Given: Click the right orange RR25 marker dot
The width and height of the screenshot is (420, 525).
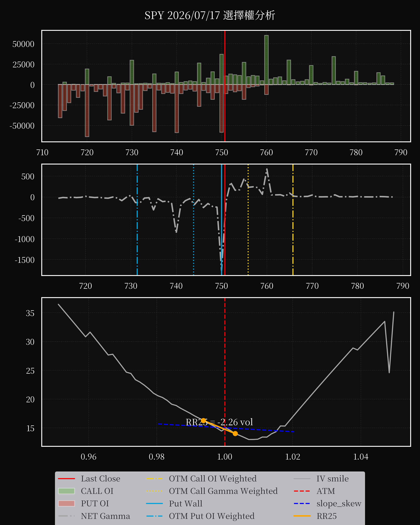Looking at the screenshot, I should tap(235, 433).
